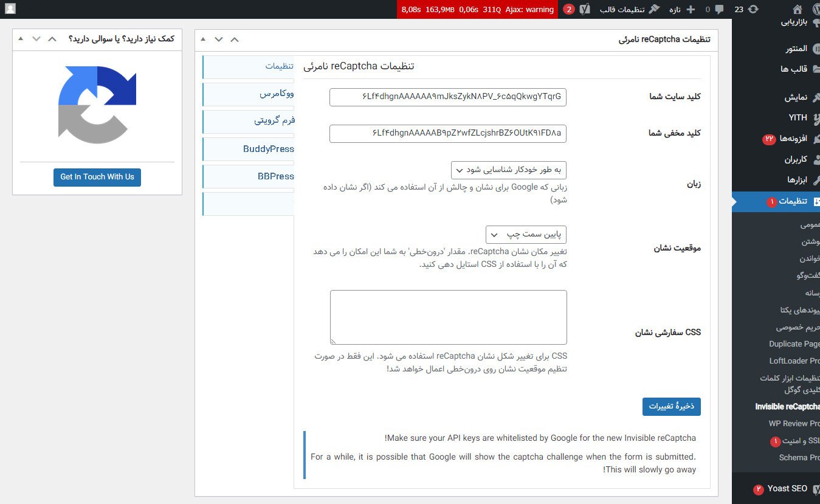Open the خواندن settings submenu

coord(808,258)
